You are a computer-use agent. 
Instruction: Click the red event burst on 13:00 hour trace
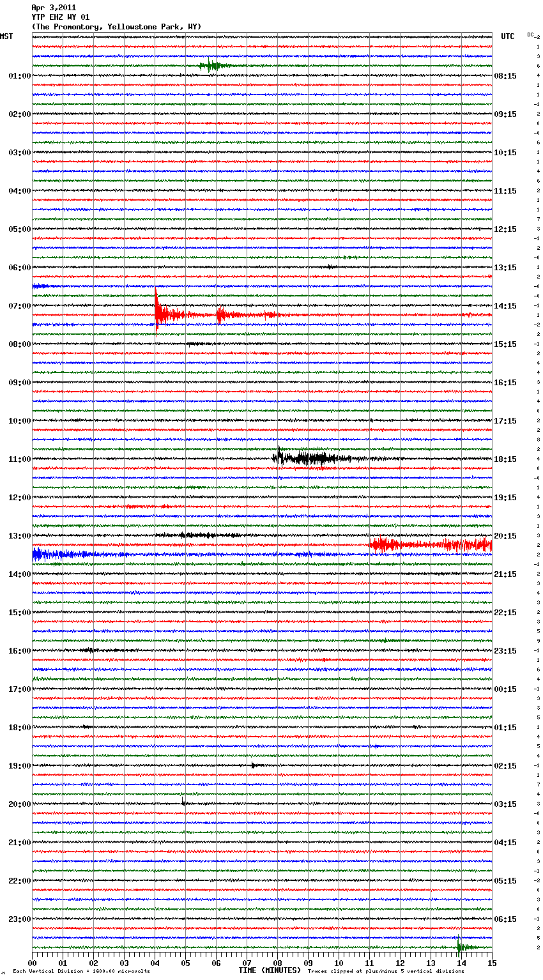click(431, 545)
